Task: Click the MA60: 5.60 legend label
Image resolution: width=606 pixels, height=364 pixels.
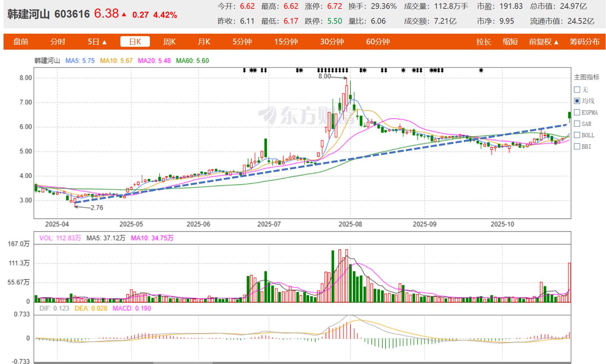Action: [x=192, y=61]
